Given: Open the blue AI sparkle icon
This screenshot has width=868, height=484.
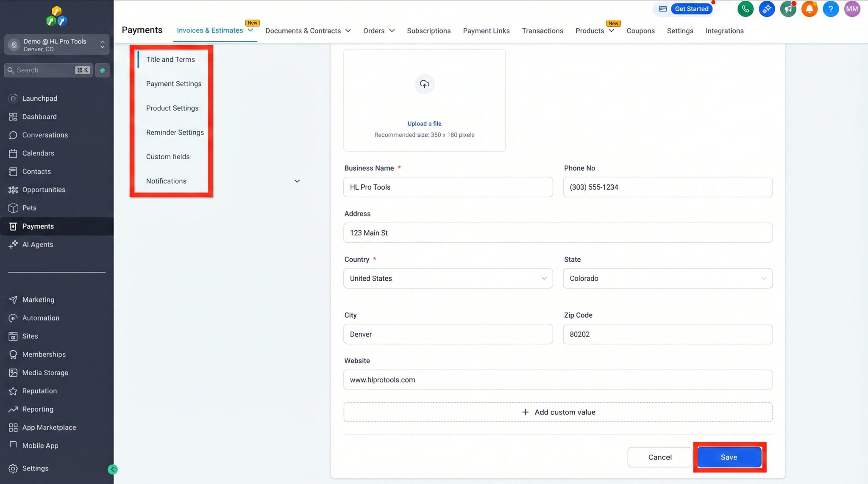Looking at the screenshot, I should pos(767,9).
